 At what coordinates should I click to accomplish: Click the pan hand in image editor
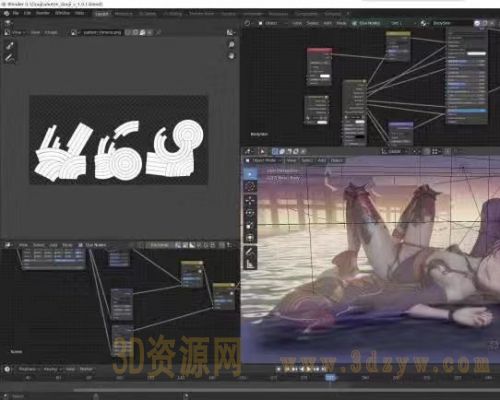231,56
